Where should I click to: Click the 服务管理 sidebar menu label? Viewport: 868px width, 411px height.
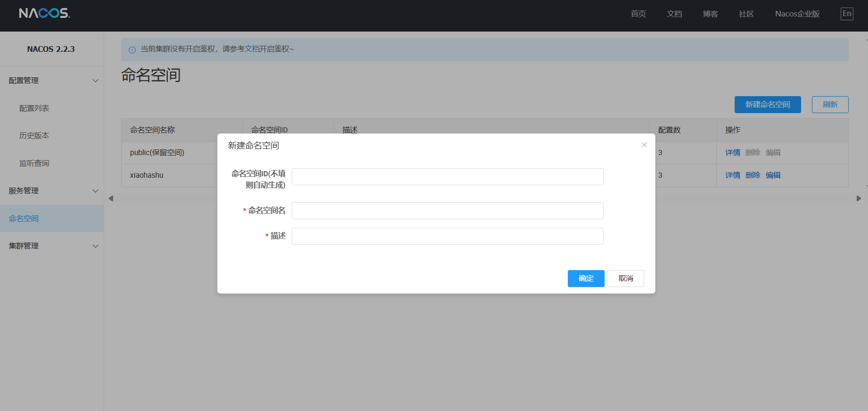click(x=24, y=191)
